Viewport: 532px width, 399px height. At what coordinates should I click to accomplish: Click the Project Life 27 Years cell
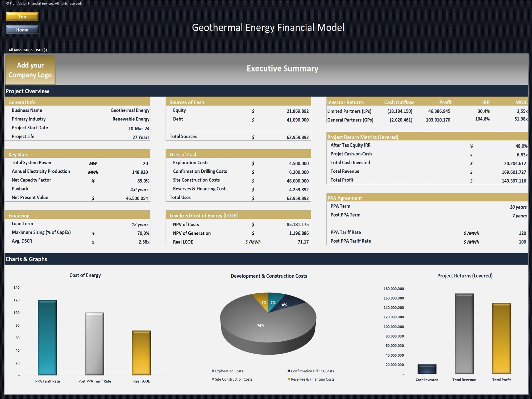click(x=141, y=137)
